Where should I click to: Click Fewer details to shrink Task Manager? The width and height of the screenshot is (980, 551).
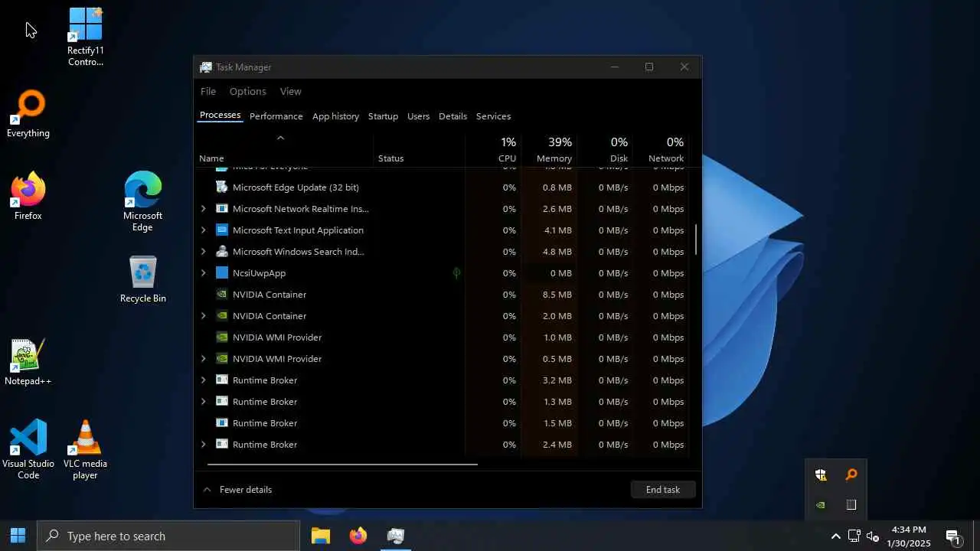click(x=237, y=490)
